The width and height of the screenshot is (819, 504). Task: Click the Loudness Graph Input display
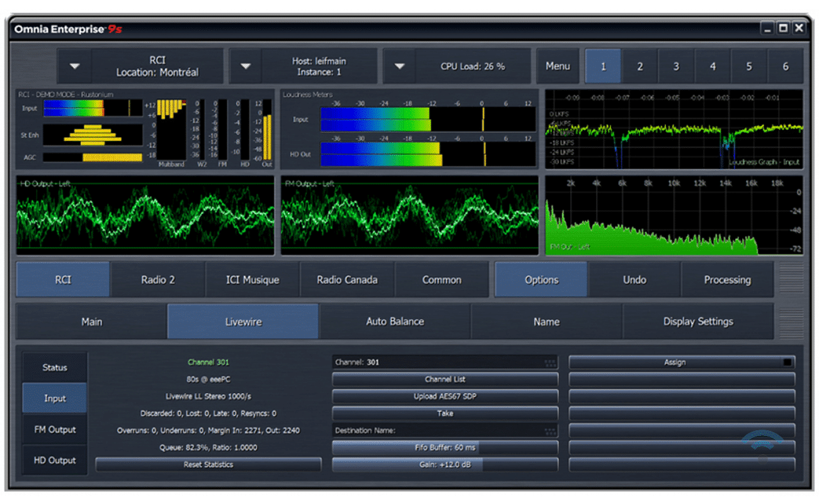(674, 129)
